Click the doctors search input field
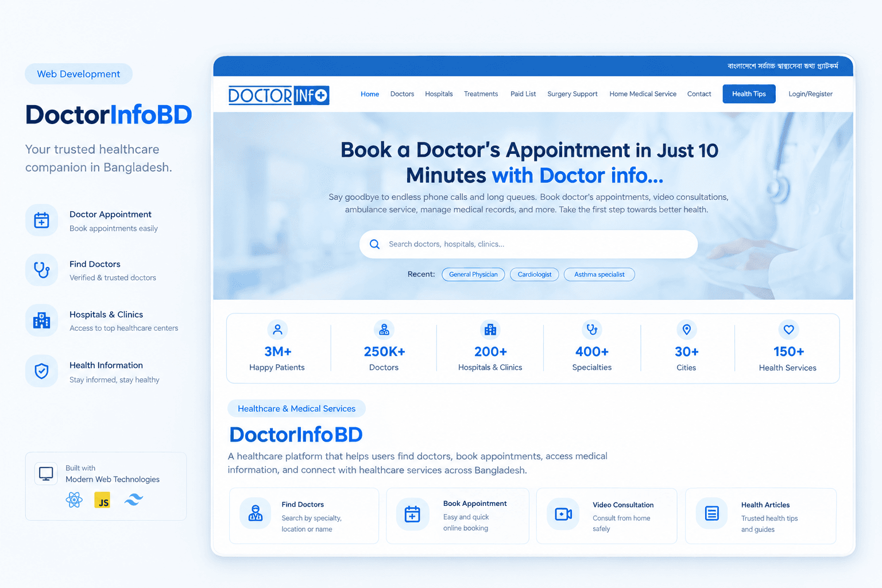Image resolution: width=882 pixels, height=588 pixels. tap(528, 244)
